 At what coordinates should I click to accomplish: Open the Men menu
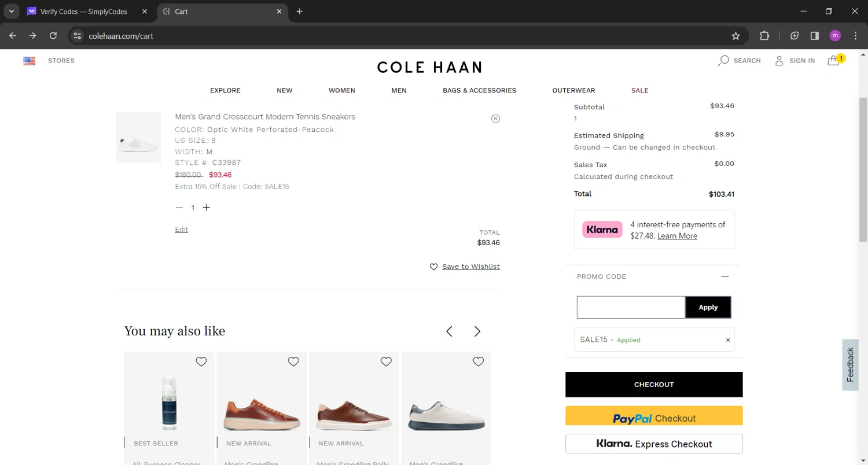coord(399,90)
